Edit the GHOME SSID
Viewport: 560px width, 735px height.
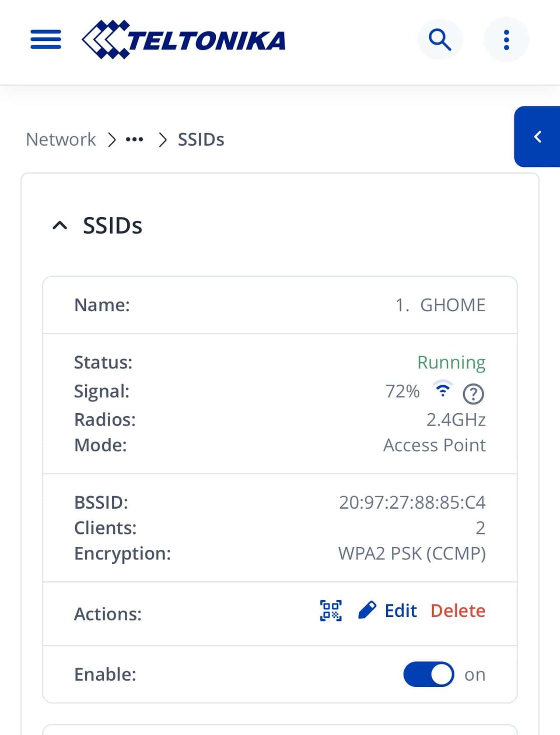click(x=388, y=610)
